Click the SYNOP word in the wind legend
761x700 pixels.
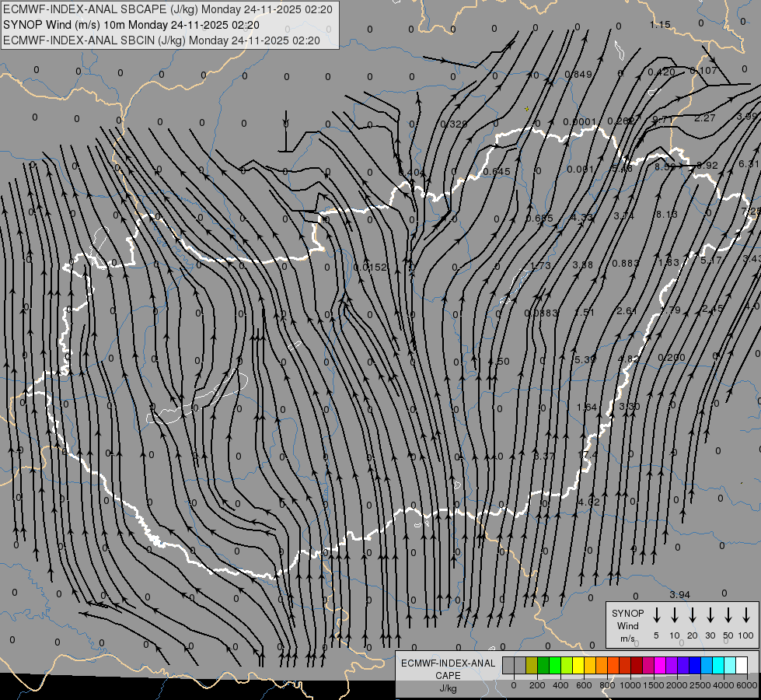click(627, 613)
